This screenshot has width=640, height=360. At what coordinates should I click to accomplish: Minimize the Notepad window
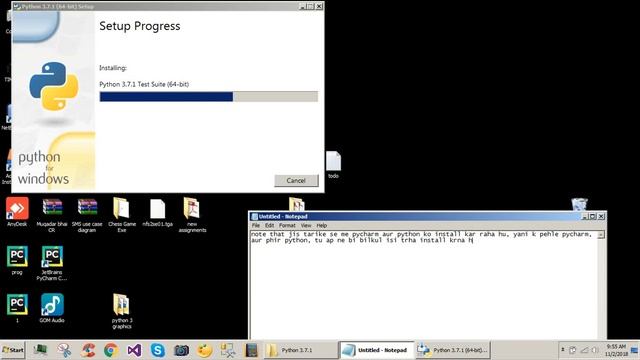585,216
